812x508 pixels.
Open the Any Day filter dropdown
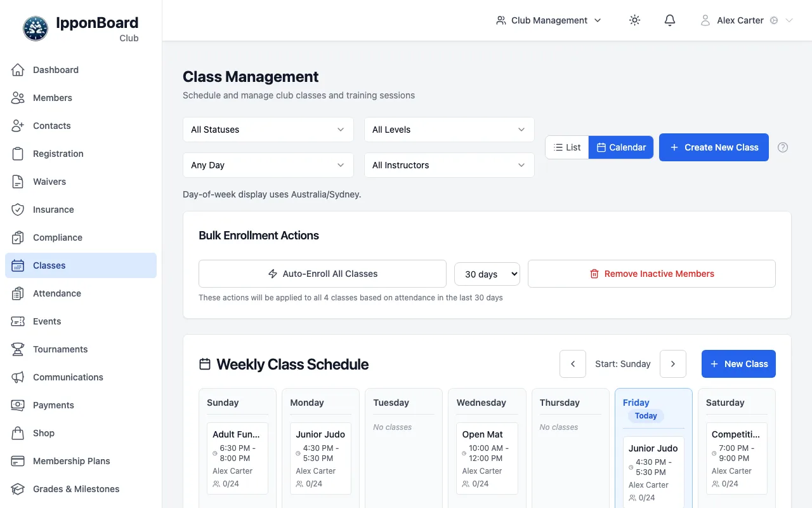point(268,165)
